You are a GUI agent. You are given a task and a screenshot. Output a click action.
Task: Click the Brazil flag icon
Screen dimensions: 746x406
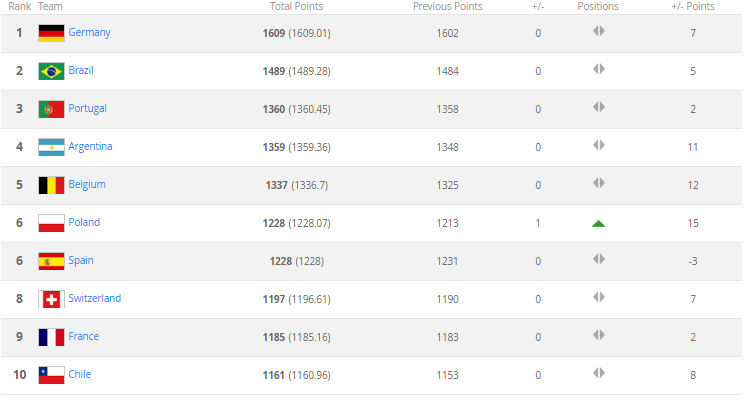[x=51, y=71]
